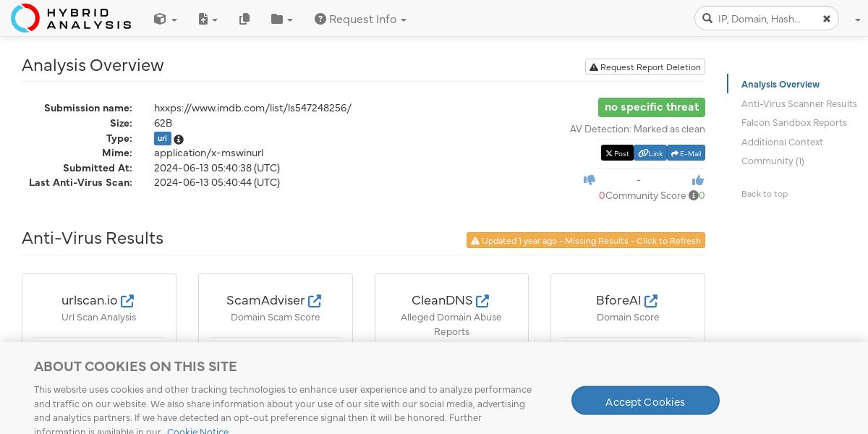The width and height of the screenshot is (868, 434).
Task: Click AV Detection: Marked as clean text
Action: 637,129
